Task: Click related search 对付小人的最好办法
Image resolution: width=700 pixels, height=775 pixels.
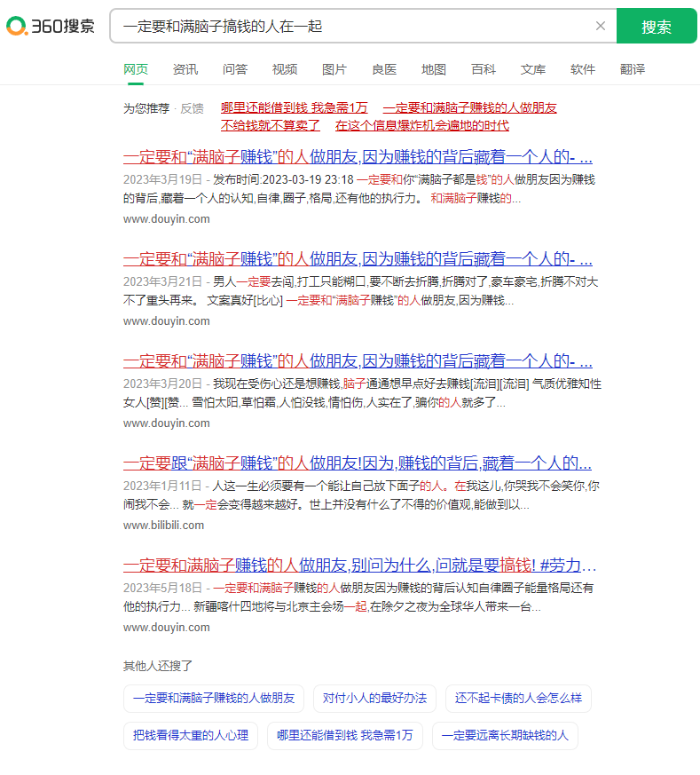Action: 375,699
